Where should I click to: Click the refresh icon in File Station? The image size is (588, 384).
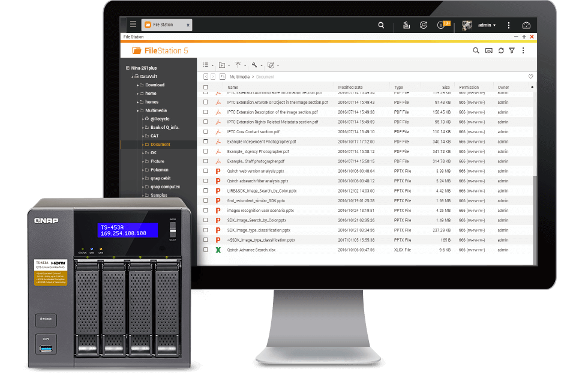pyautogui.click(x=501, y=50)
